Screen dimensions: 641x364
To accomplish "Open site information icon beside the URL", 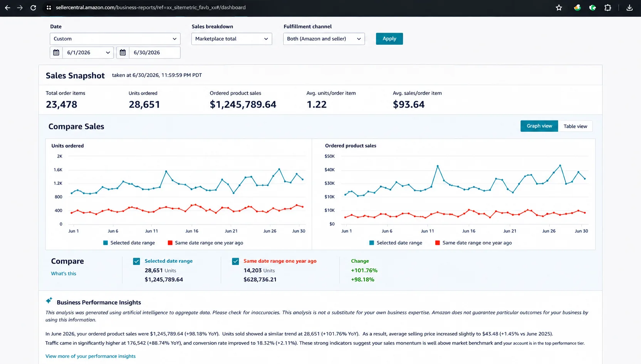I will pyautogui.click(x=49, y=8).
